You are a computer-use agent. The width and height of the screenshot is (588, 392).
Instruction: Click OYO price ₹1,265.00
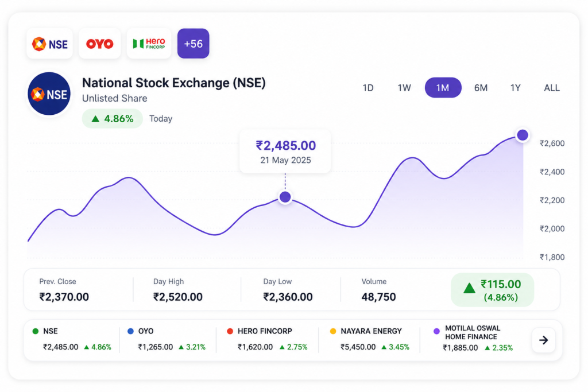(x=155, y=347)
